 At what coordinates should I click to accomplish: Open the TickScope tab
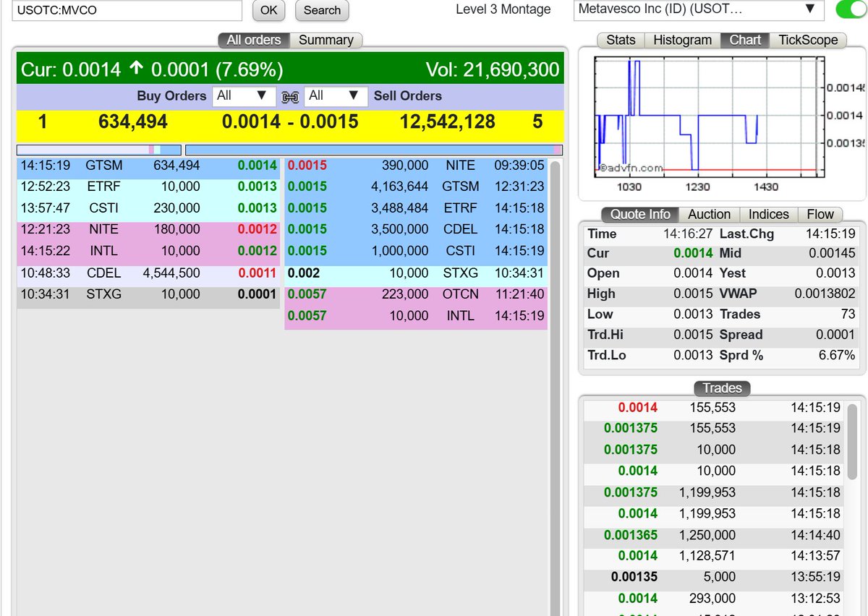pos(808,40)
